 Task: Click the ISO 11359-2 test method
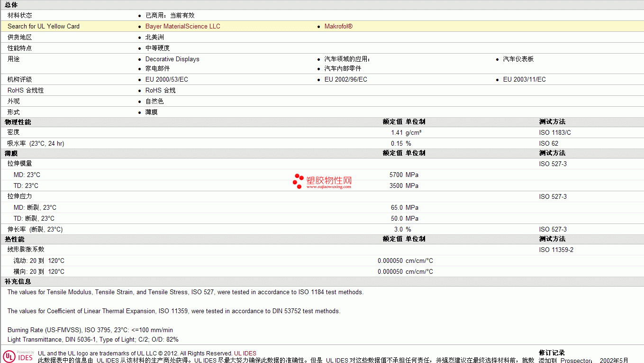(x=556, y=250)
